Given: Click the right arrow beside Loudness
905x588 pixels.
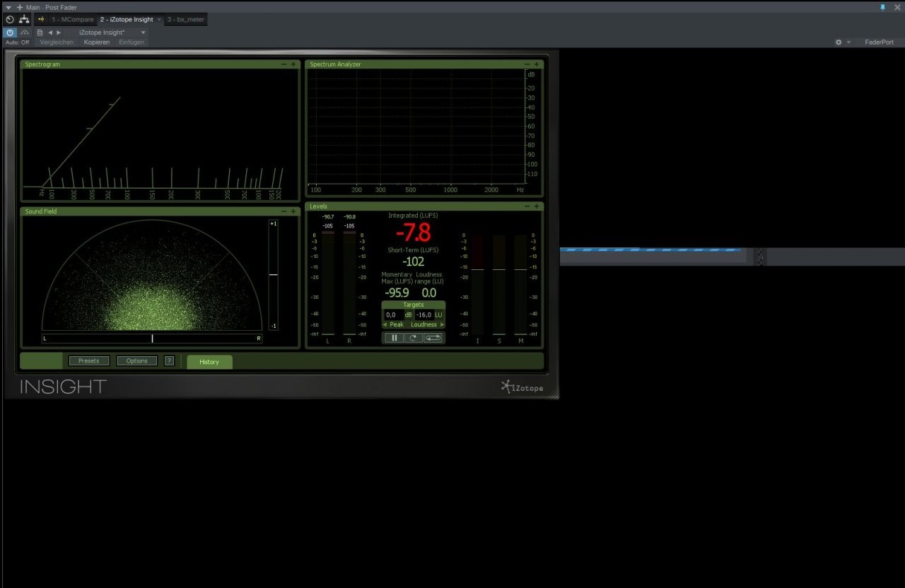Looking at the screenshot, I should pos(442,324).
